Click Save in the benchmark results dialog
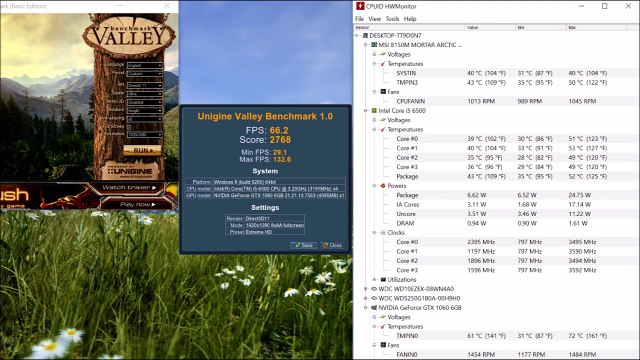The width and height of the screenshot is (640, 360). [x=304, y=245]
